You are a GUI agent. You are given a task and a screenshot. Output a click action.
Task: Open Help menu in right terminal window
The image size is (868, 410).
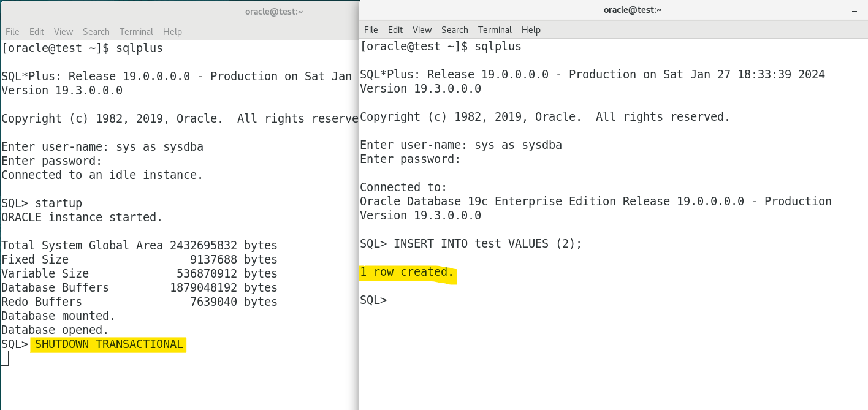[x=531, y=30]
